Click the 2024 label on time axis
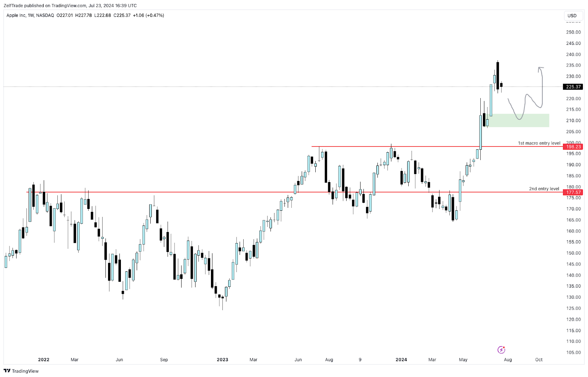Viewport: 588px width, 377px height. tap(401, 360)
